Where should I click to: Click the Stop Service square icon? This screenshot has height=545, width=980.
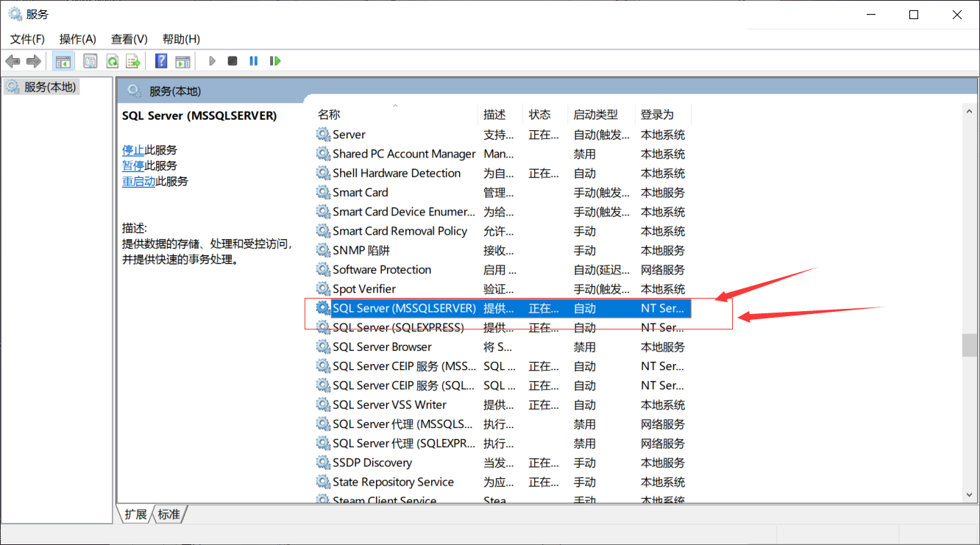[232, 61]
